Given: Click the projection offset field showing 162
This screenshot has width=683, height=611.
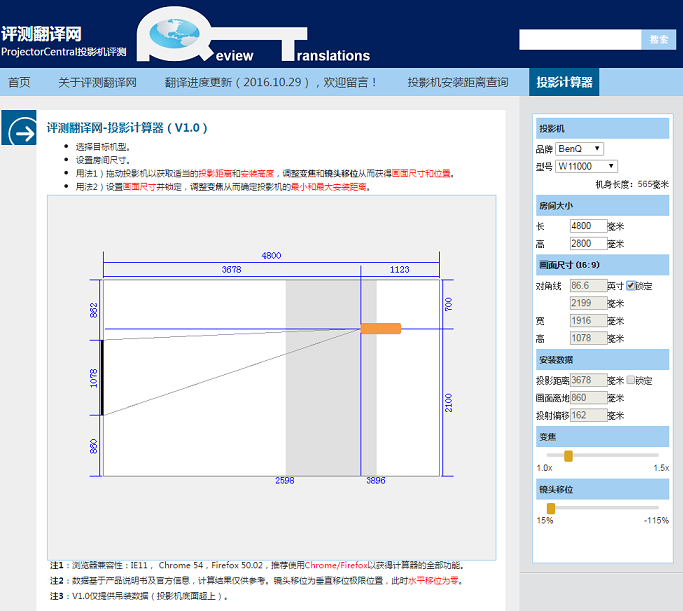Looking at the screenshot, I should tap(588, 415).
